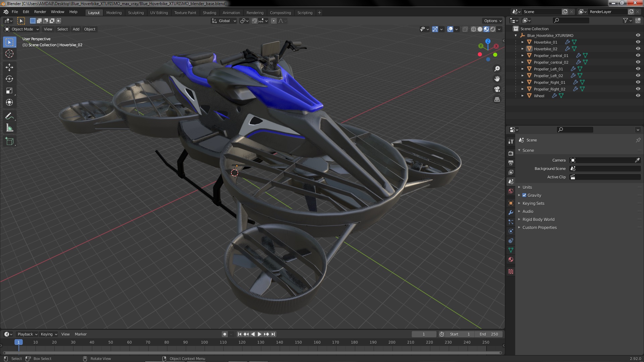Expand the Rigid Body World panel

click(538, 219)
